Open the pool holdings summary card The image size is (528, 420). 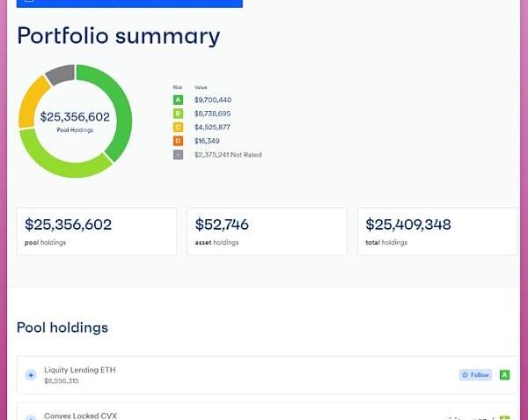tap(97, 232)
